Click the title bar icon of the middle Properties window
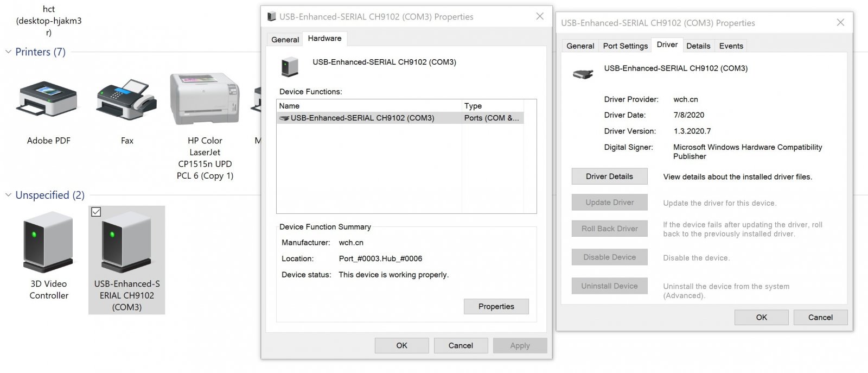Viewport: 868px width, 373px height. tap(271, 17)
